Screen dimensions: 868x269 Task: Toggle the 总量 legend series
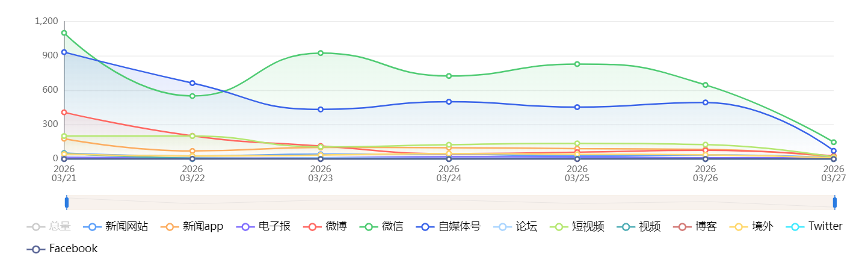49,227
